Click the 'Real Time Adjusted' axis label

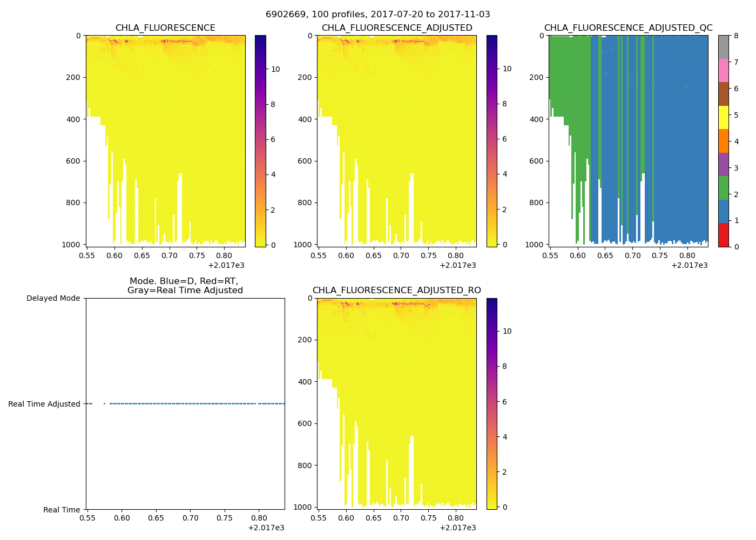pos(44,404)
